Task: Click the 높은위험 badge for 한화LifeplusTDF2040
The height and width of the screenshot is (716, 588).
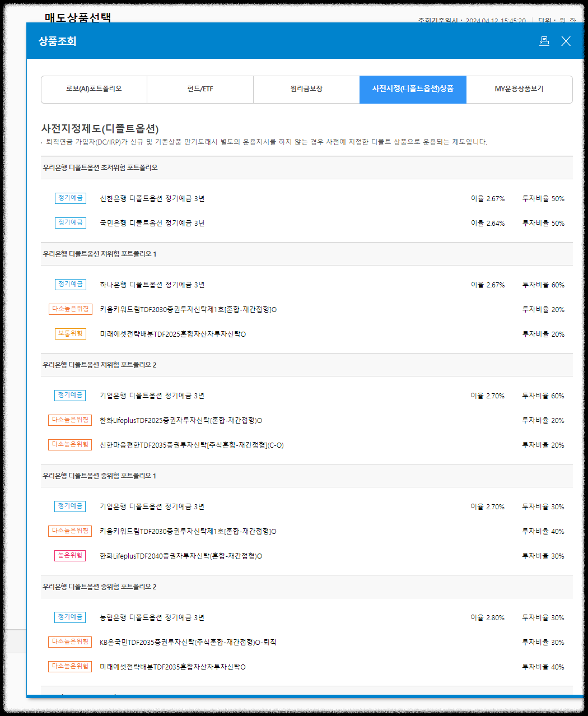Action: click(x=69, y=556)
